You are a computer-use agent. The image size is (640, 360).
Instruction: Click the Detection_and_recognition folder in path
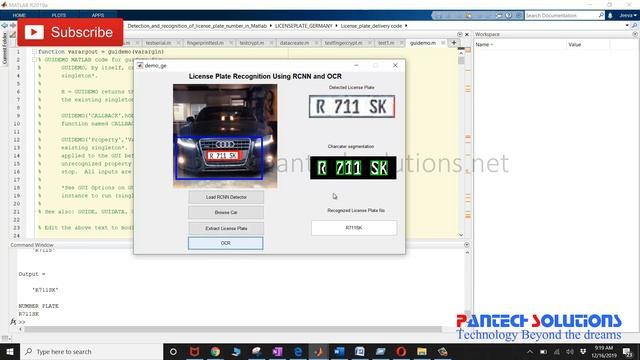click(197, 26)
